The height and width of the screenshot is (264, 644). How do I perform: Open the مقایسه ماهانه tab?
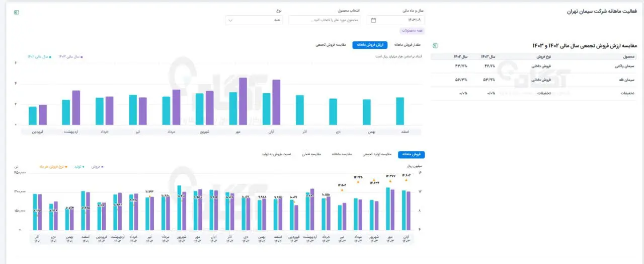click(342, 155)
